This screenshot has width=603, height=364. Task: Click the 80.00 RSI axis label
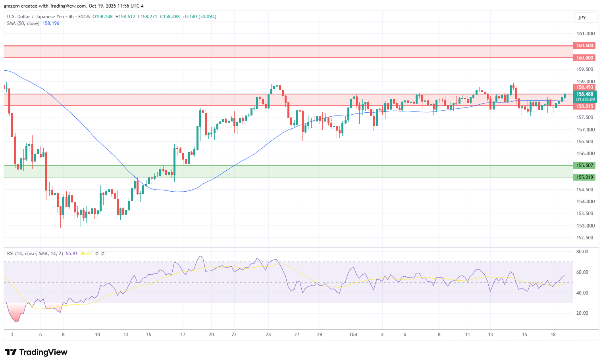(582, 252)
